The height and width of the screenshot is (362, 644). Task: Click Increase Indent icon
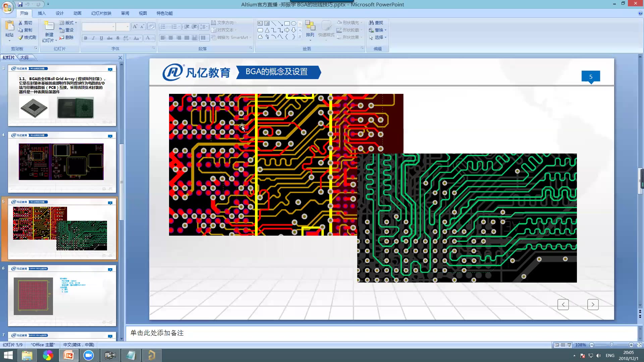[194, 27]
